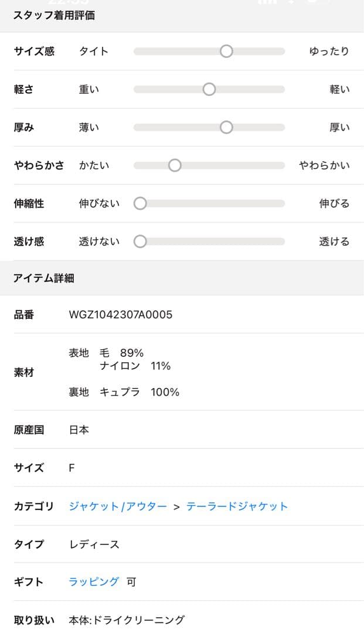The width and height of the screenshot is (364, 633).
Task: Open the テーラードジャケット category link
Action: coord(237,506)
